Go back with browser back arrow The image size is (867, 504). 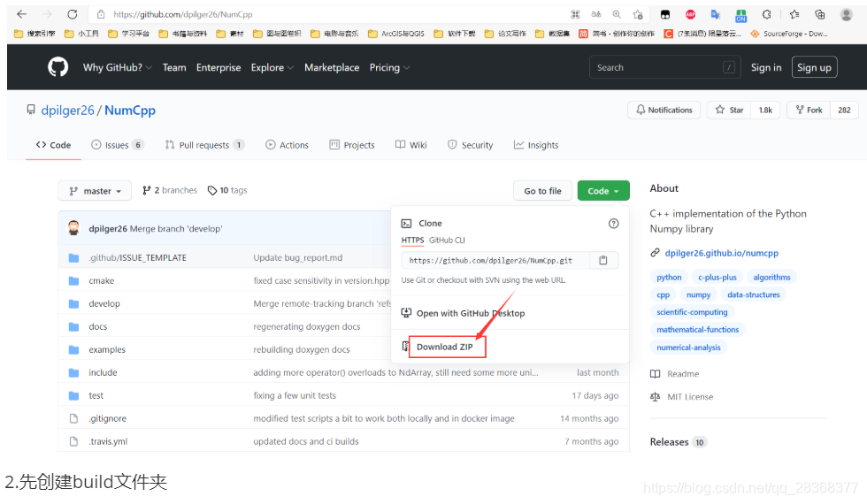pyautogui.click(x=21, y=14)
